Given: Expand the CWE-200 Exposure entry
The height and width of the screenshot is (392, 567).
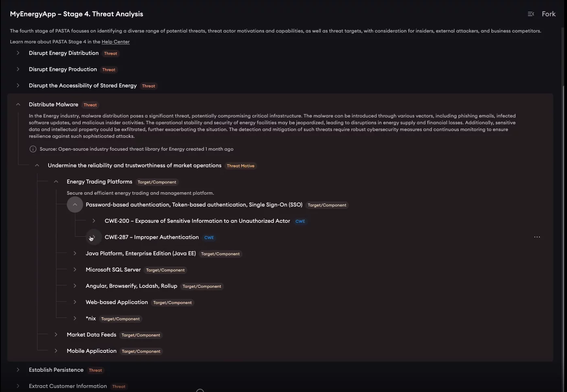Looking at the screenshot, I should [x=94, y=221].
